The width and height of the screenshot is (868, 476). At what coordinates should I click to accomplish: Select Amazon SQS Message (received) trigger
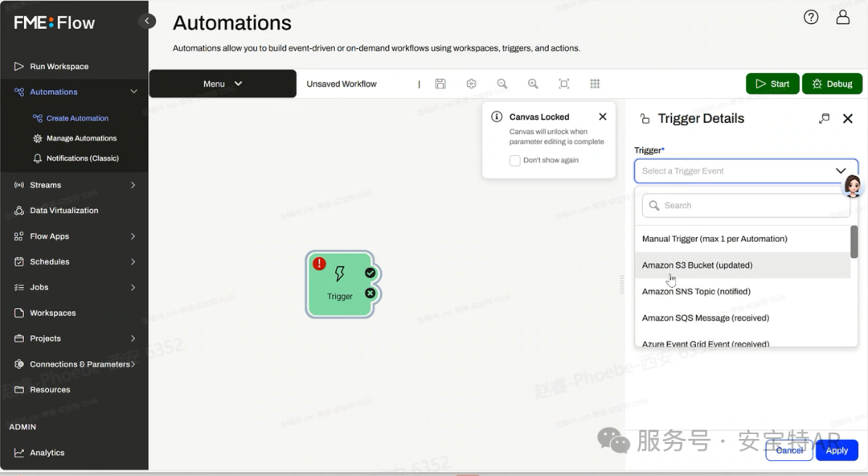tap(743, 318)
